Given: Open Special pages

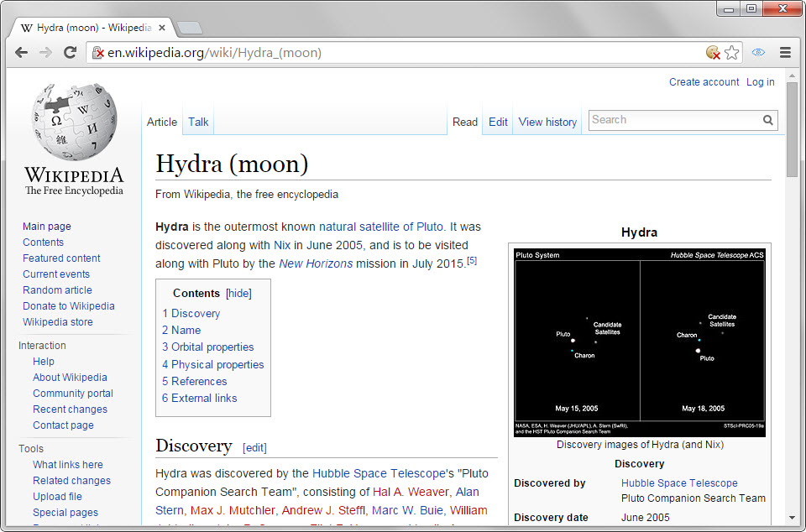Looking at the screenshot, I should point(65,513).
